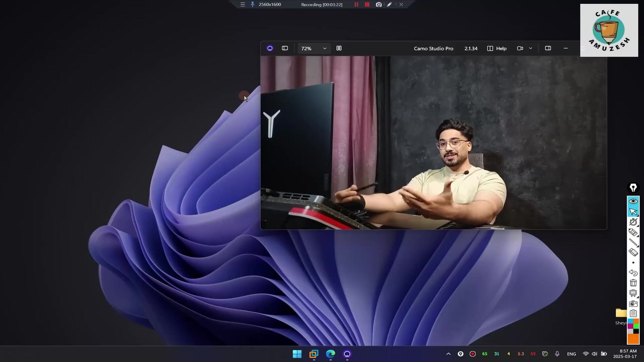The width and height of the screenshot is (644, 362).
Task: Click the round pen nib button above the annotation toolbar
Action: pyautogui.click(x=633, y=188)
